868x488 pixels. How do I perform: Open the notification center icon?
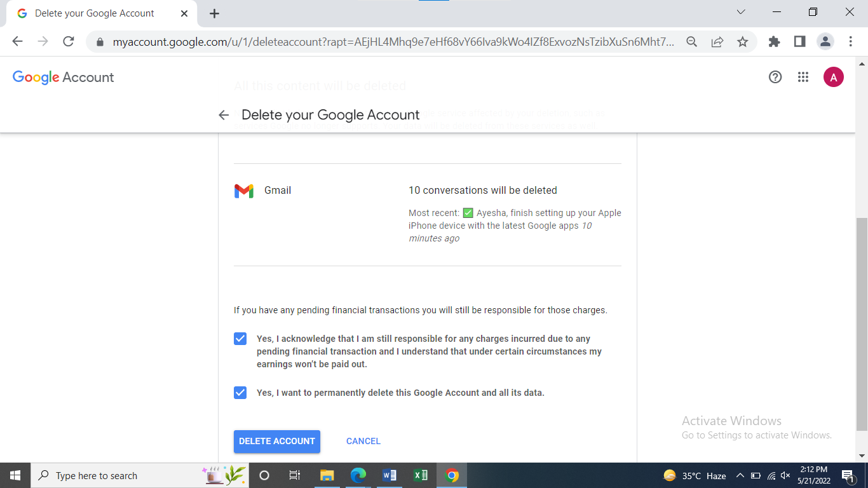(848, 475)
